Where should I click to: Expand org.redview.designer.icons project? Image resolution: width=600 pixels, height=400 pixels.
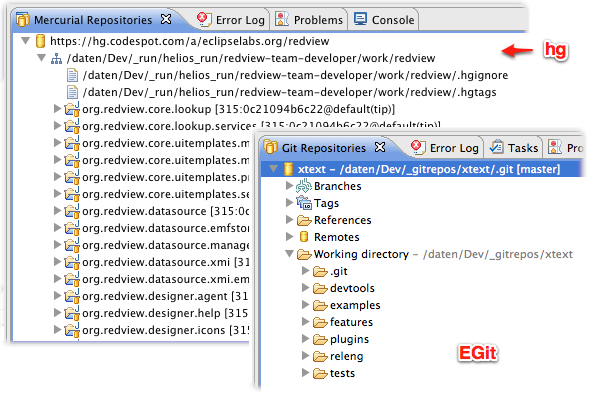click(57, 330)
